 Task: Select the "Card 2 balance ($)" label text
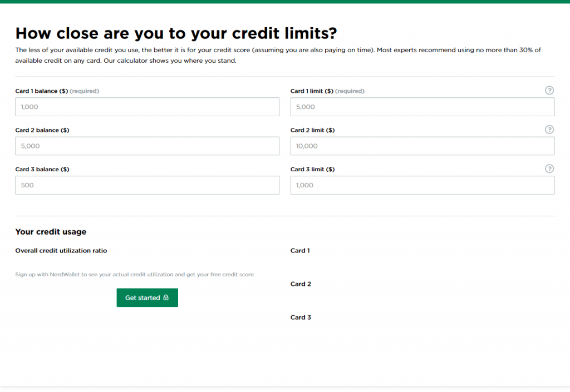click(42, 130)
